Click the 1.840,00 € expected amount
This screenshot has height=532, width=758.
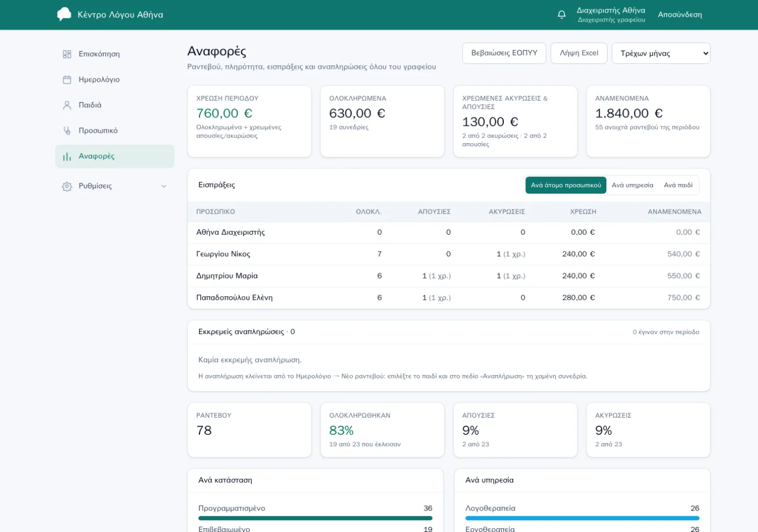point(629,114)
